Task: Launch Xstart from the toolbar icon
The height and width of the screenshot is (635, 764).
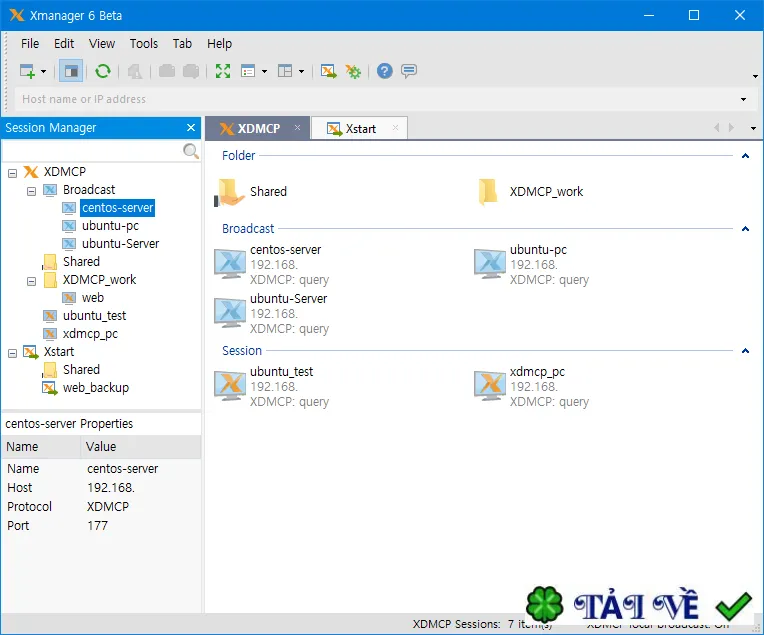Action: (x=328, y=71)
